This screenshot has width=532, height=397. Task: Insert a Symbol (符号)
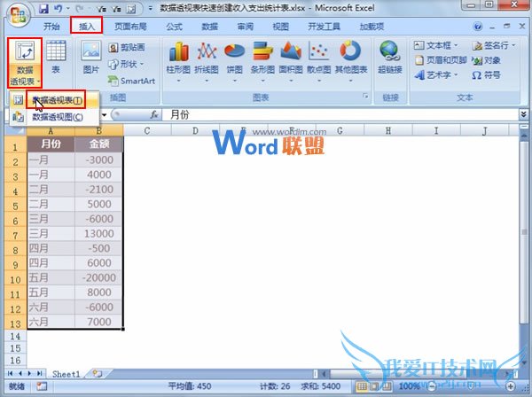(486, 75)
